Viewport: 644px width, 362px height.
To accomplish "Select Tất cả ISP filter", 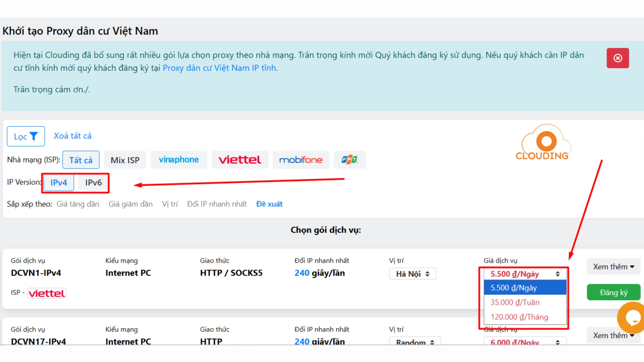I will click(x=81, y=160).
